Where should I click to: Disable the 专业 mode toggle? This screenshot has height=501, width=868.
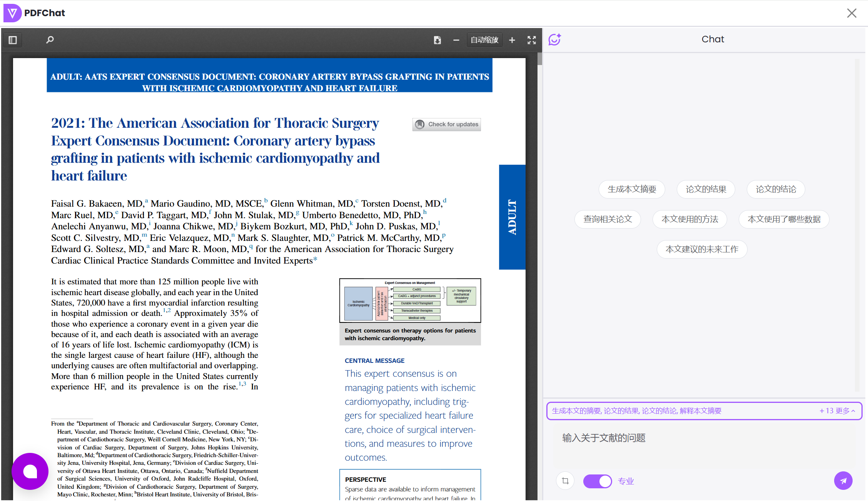point(597,481)
